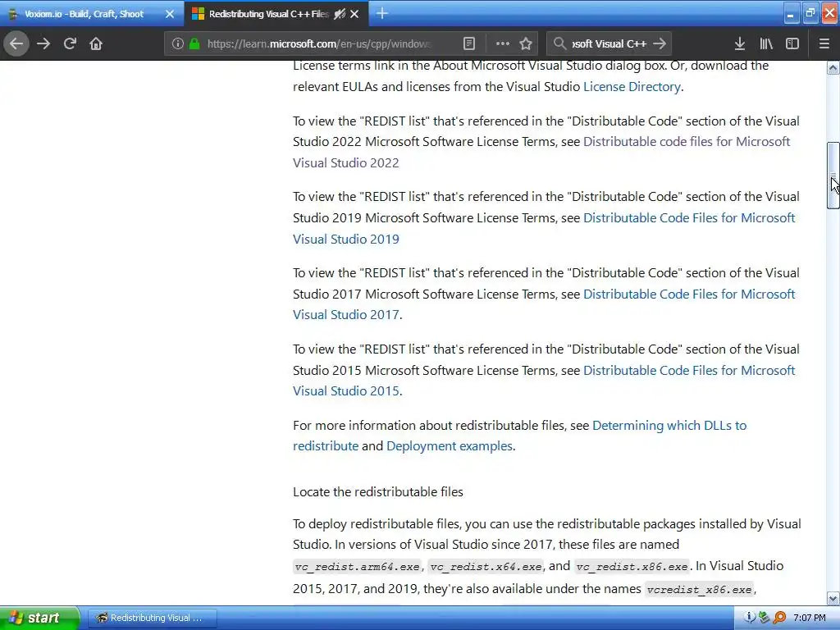This screenshot has height=630, width=840.
Task: Close the Redistributing Visual C++ Files tab
Action: 354,14
